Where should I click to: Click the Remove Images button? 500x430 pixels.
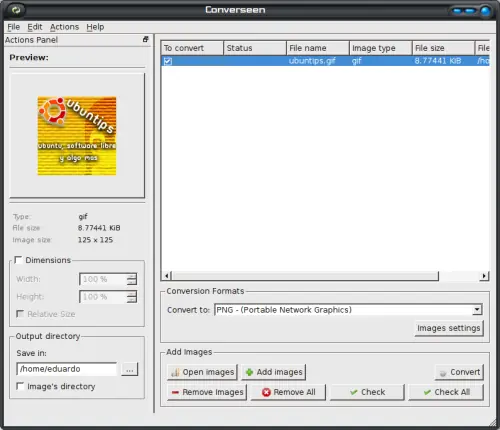click(x=207, y=392)
